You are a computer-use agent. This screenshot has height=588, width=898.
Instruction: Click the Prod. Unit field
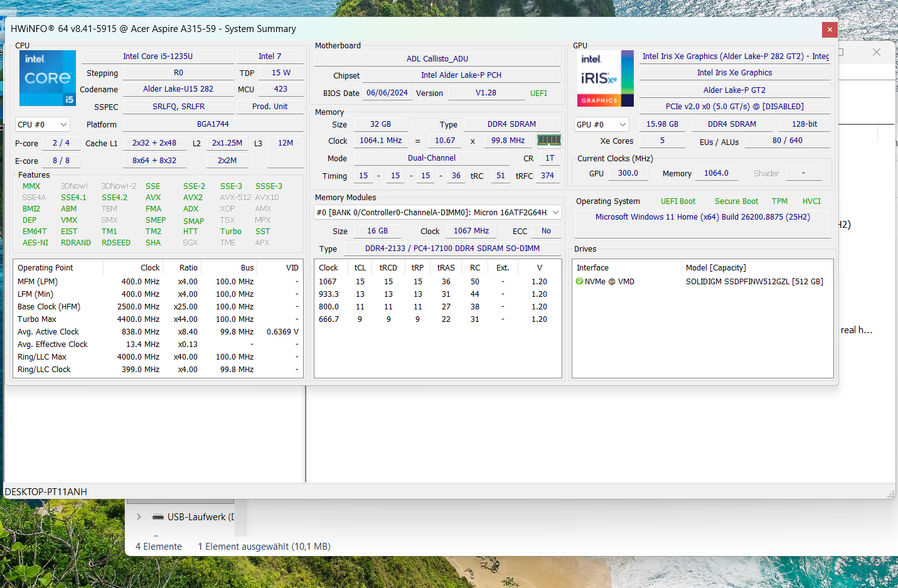pyautogui.click(x=270, y=107)
